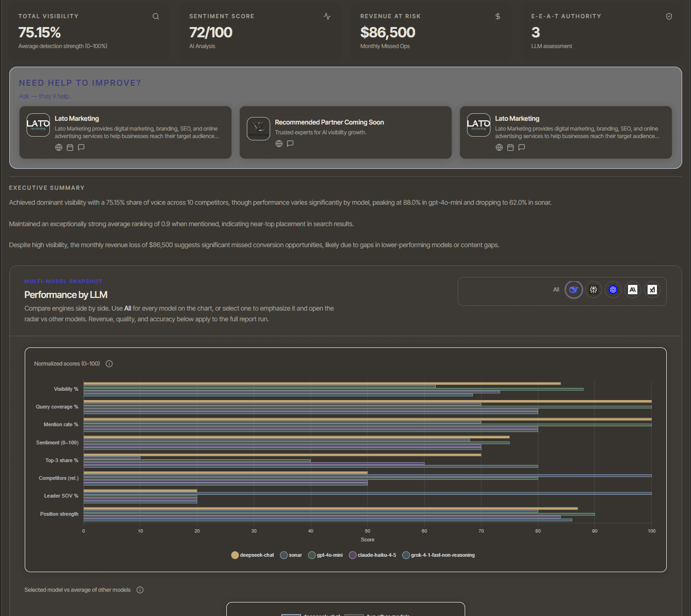
Task: Click the 'MULTI-MODEL SNAPSHOT' label
Action: pos(63,281)
